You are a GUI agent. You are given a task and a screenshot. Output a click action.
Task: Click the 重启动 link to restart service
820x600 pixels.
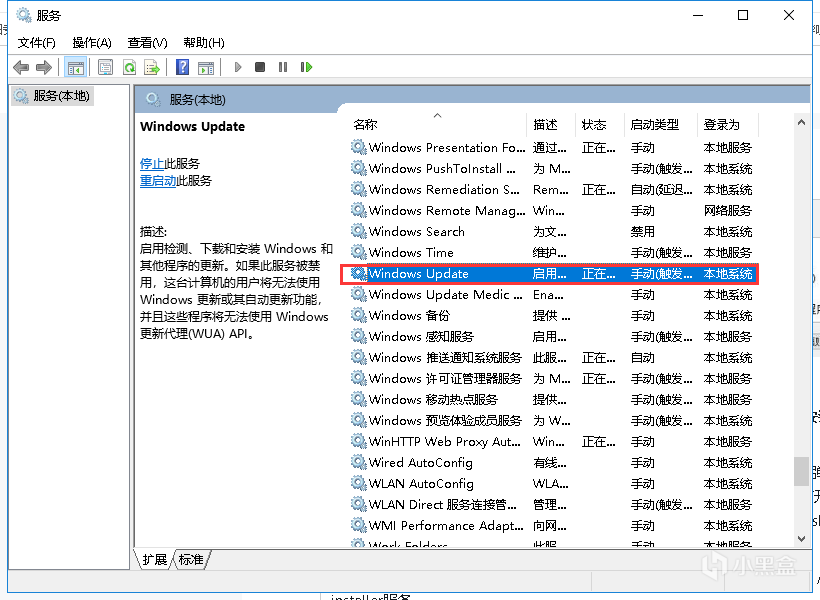[158, 181]
